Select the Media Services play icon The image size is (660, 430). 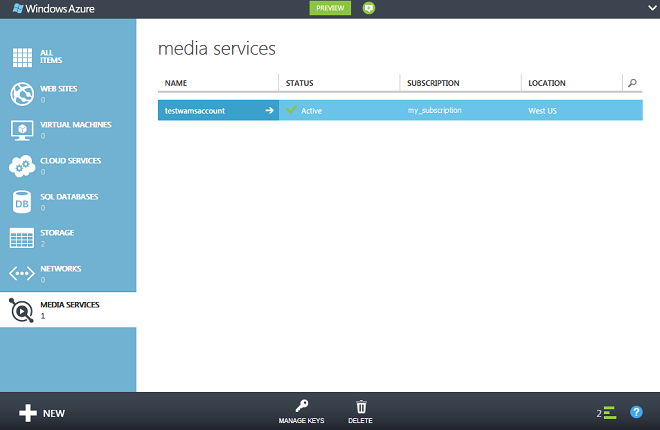[x=21, y=311]
